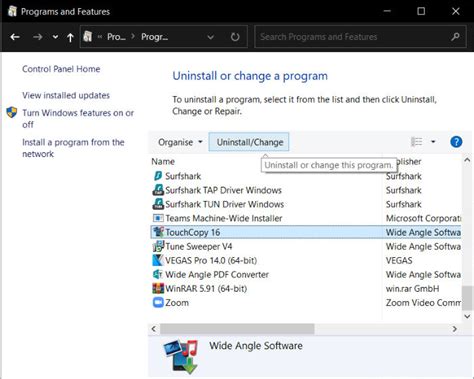The image size is (474, 379).
Task: Select the Surfshark TUN Driver Windows row
Action: 307,204
